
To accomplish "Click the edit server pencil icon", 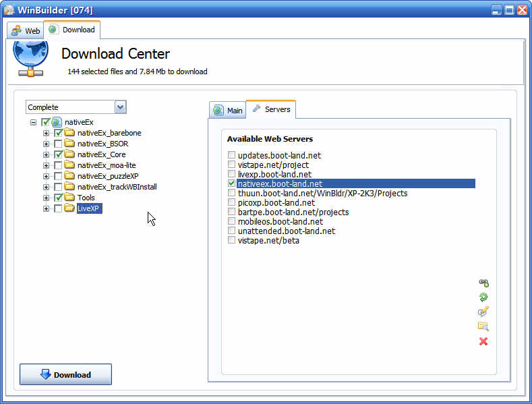I will (483, 312).
